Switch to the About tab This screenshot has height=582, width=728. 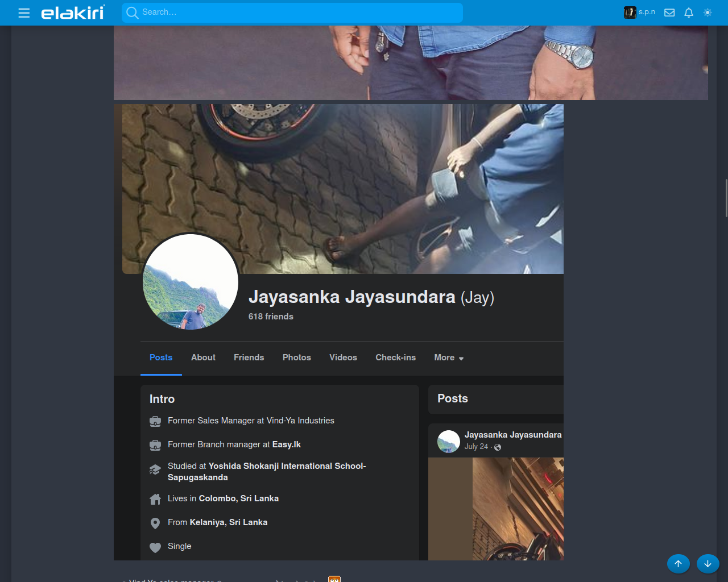[x=203, y=357]
